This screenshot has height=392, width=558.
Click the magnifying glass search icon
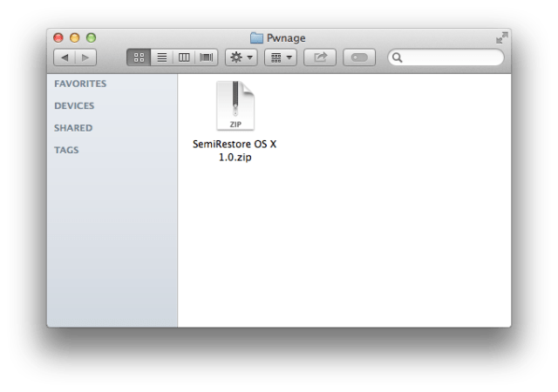pyautogui.click(x=398, y=57)
